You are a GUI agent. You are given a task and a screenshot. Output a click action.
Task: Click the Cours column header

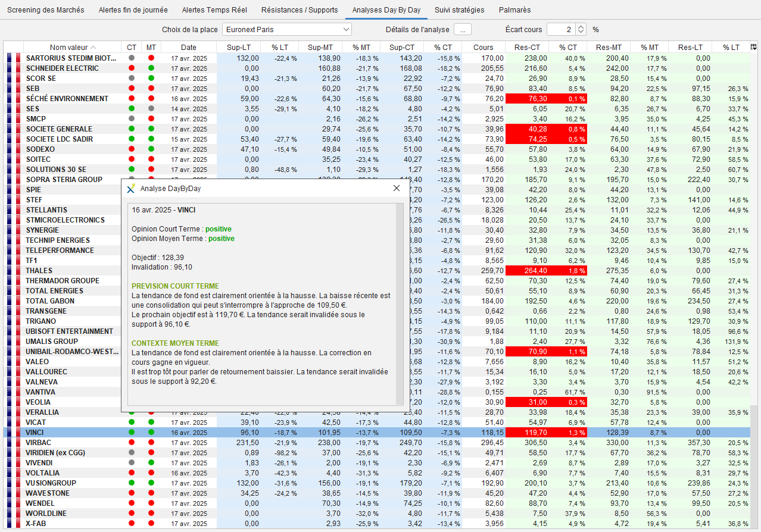click(x=483, y=48)
